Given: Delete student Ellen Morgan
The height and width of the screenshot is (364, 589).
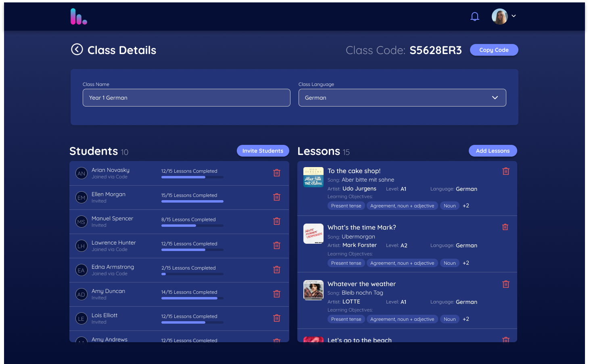Looking at the screenshot, I should tap(277, 197).
